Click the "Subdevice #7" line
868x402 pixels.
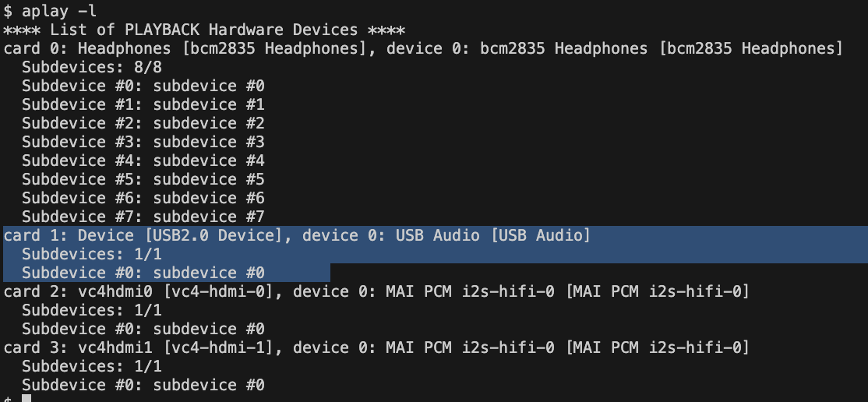pos(143,217)
